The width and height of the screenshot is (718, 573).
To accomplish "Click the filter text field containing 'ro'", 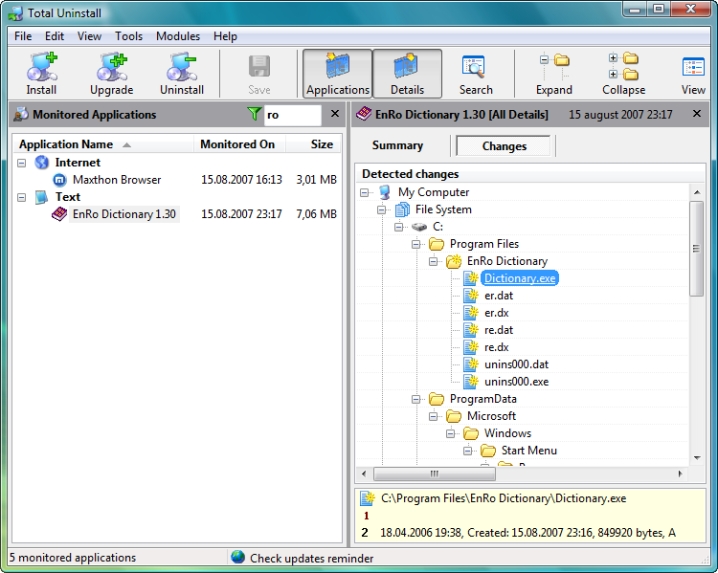I will (294, 115).
